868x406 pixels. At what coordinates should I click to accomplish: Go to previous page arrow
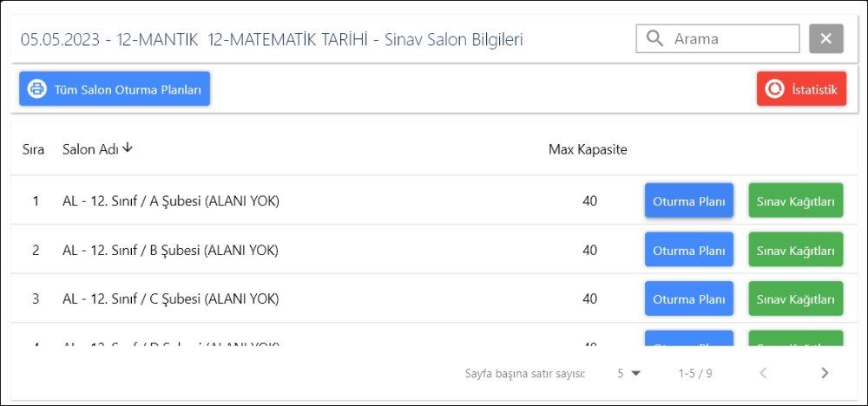[763, 373]
